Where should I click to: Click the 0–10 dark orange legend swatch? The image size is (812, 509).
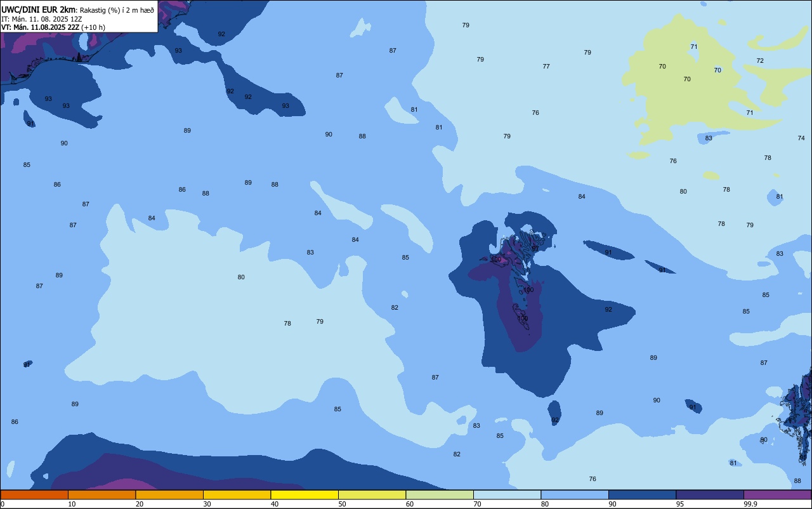point(34,494)
